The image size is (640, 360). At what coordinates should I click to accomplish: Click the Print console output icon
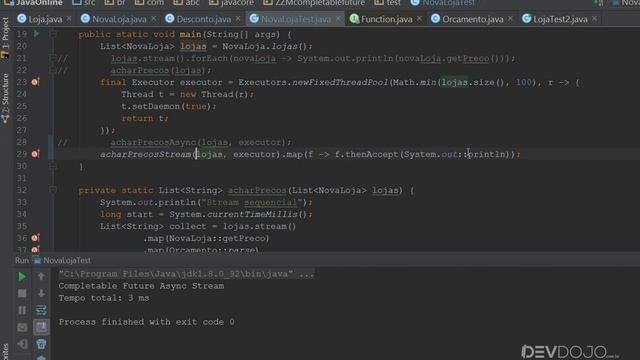point(41,344)
